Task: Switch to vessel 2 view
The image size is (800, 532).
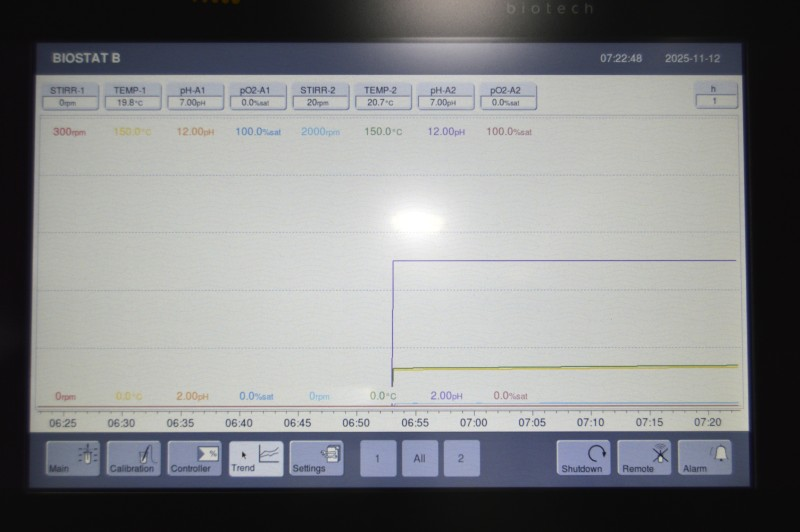Action: 461,458
